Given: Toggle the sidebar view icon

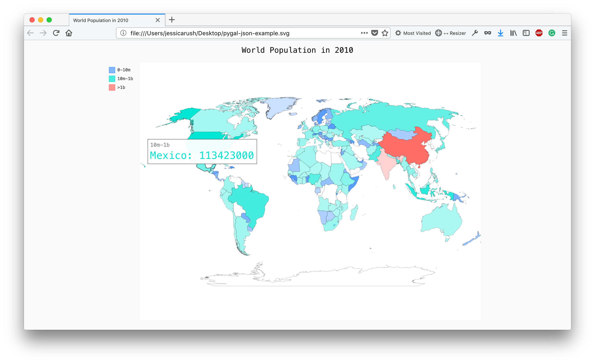Looking at the screenshot, I should (526, 33).
